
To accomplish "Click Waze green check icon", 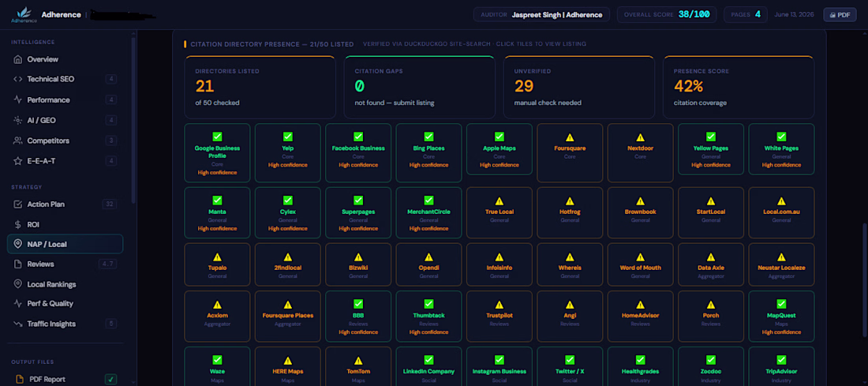I will [217, 360].
